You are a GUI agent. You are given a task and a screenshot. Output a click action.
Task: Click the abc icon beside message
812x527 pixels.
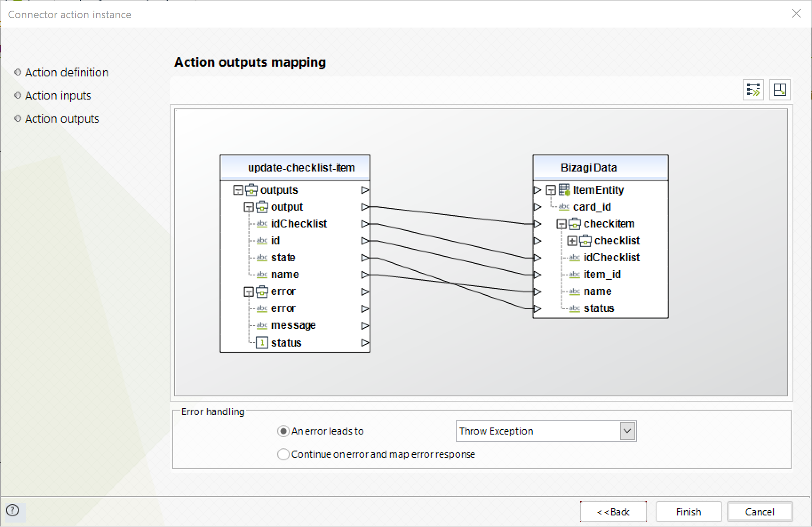click(262, 325)
